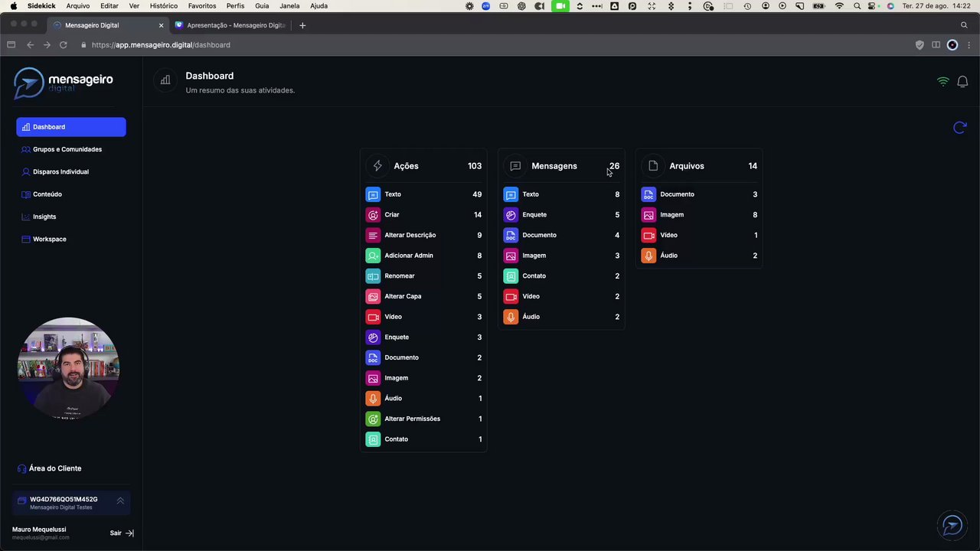This screenshot has width=980, height=551.
Task: Open the Favoritos menu
Action: (x=202, y=5)
